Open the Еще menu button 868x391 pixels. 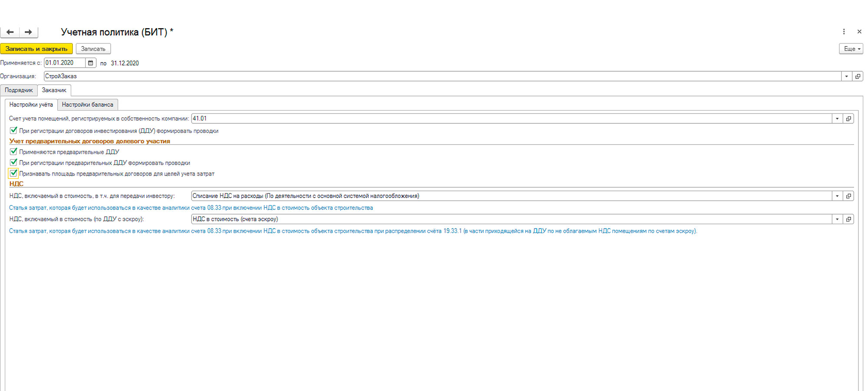coord(851,49)
